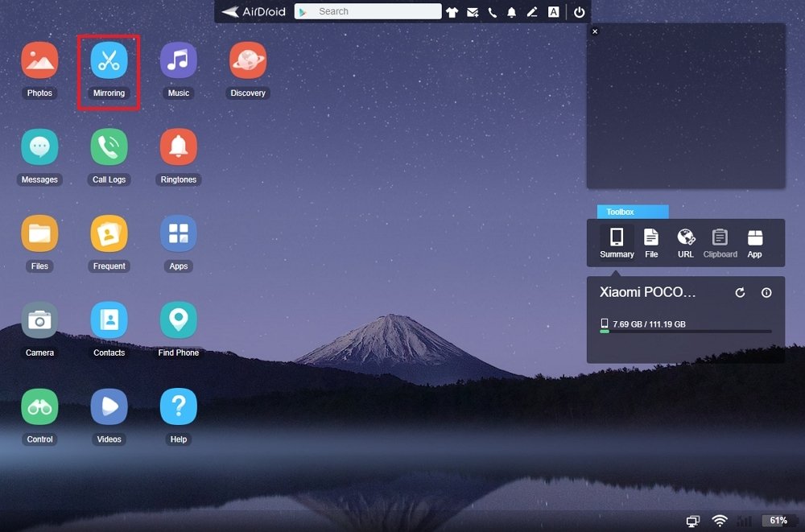Screen dimensions: 805x532
Task: Switch to URL in Toolbox
Action: [x=685, y=243]
